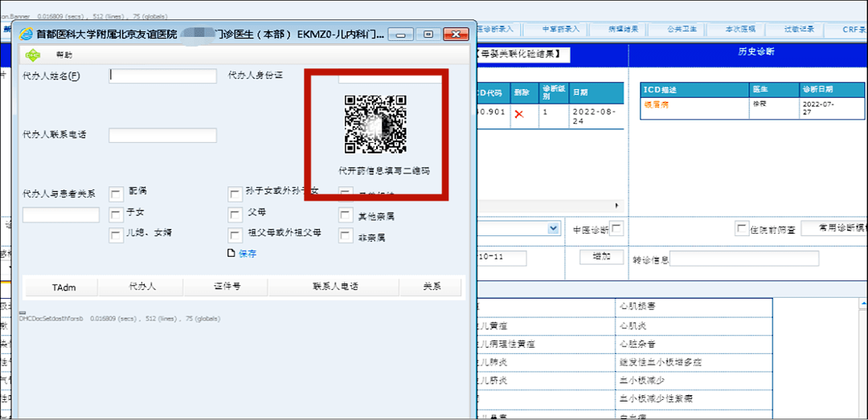Image resolution: width=868 pixels, height=420 pixels.
Task: Check the 配偶 checkbox
Action: (x=117, y=194)
